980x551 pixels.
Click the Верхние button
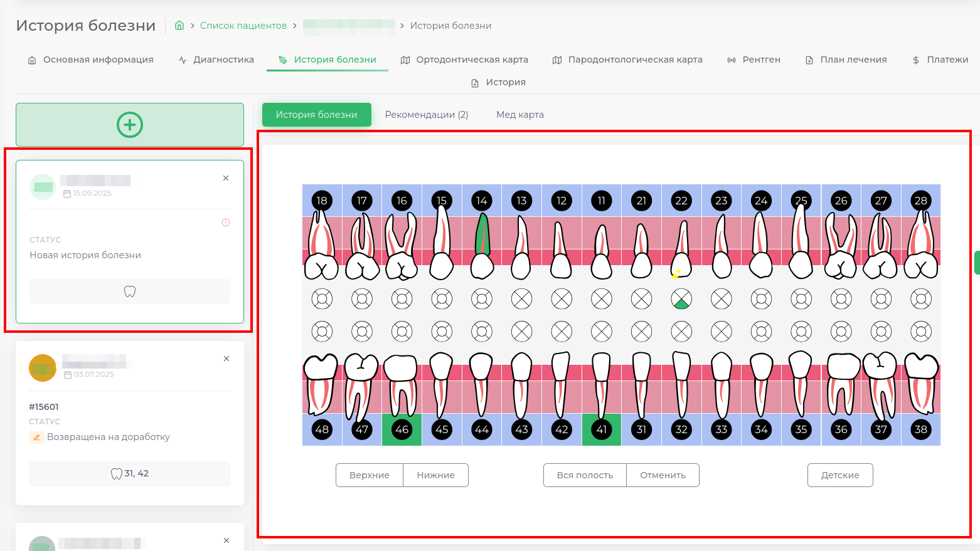coord(369,475)
